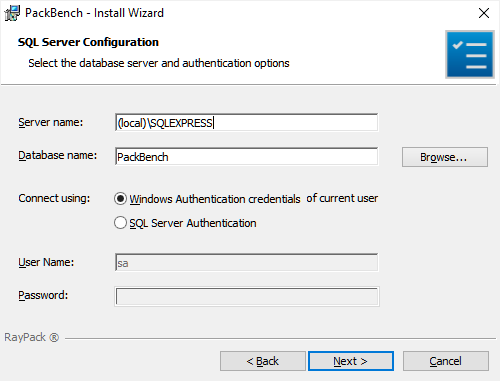This screenshot has width=500, height=381.
Task: Click the blue checklist banner icon
Action: tap(470, 55)
